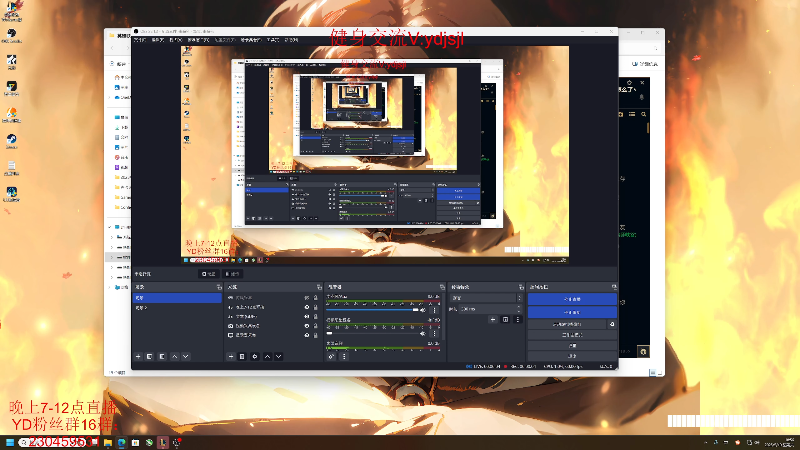Open Microsoft Store from the taskbar
Image resolution: width=800 pixels, height=450 pixels.
click(135, 442)
